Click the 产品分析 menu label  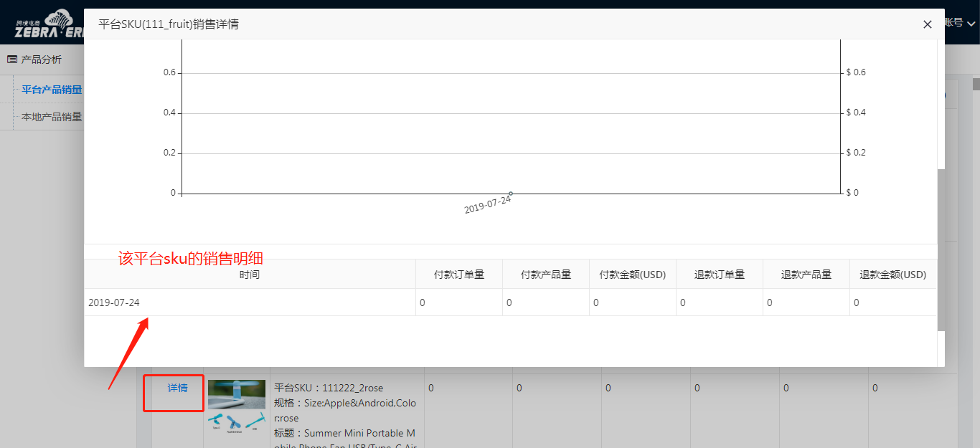click(x=42, y=59)
